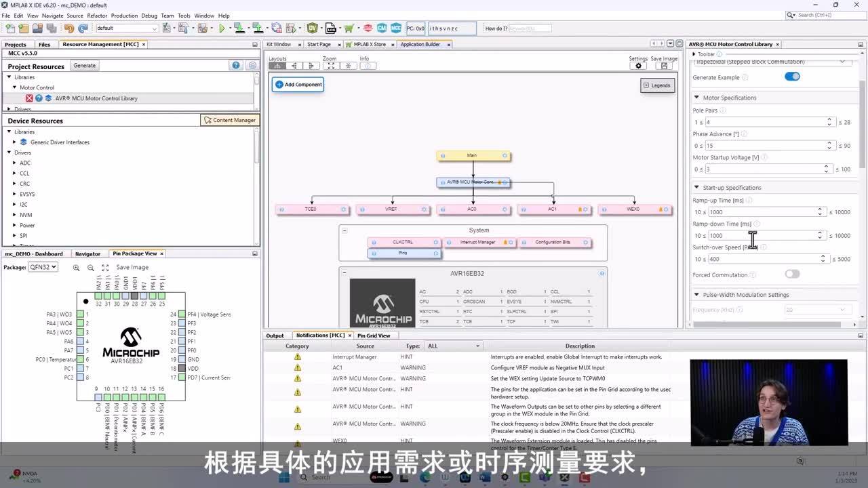The height and width of the screenshot is (488, 868).
Task: Open Application Builder settings gear icon
Action: (638, 66)
